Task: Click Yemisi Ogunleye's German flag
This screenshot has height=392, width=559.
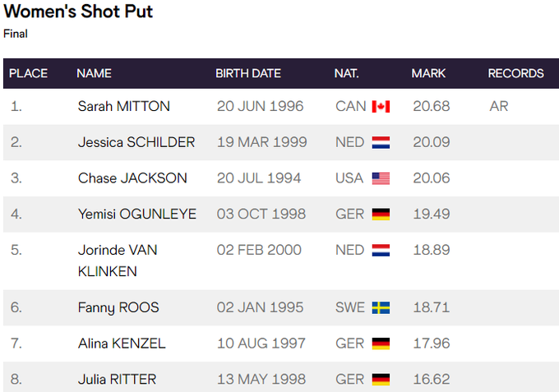Action: tap(381, 214)
